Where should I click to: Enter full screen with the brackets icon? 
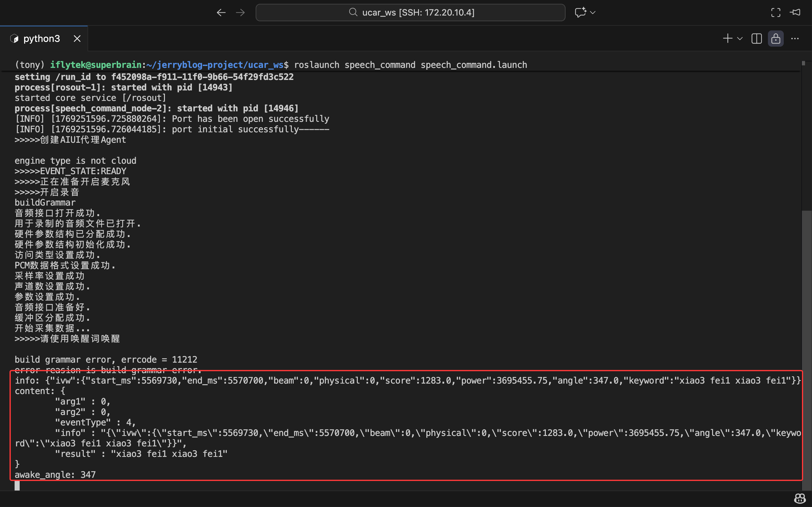tap(776, 13)
